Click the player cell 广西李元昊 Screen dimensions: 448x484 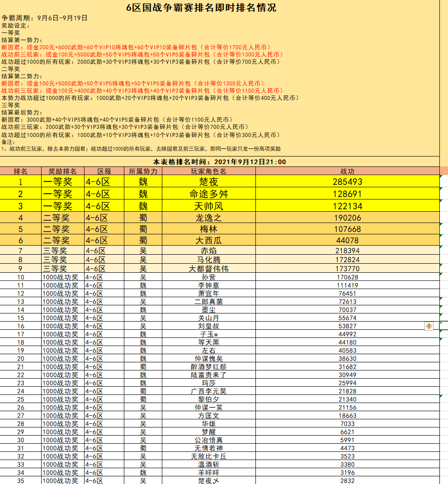pos(209,391)
